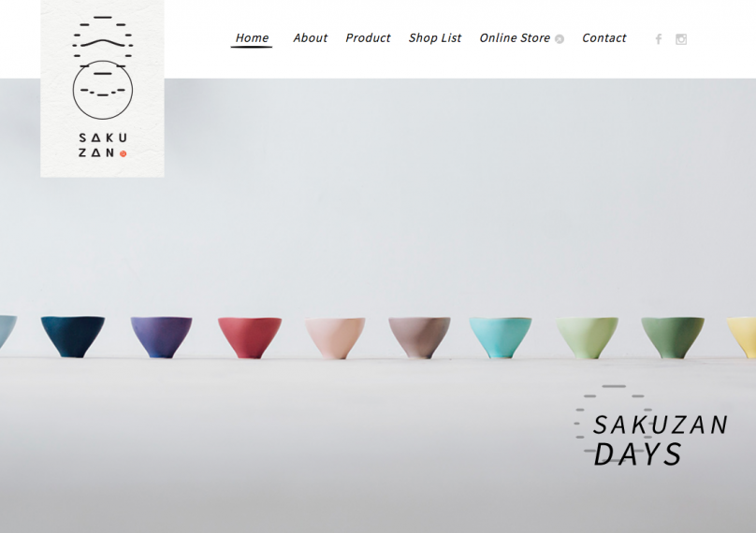Open the Facebook icon link
The width and height of the screenshot is (756, 533).
pyautogui.click(x=659, y=39)
